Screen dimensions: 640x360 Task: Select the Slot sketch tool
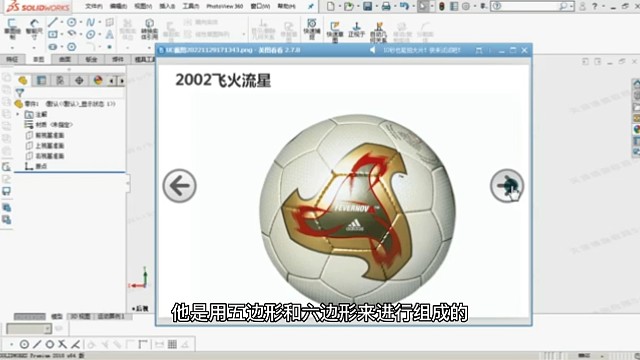coord(53,47)
